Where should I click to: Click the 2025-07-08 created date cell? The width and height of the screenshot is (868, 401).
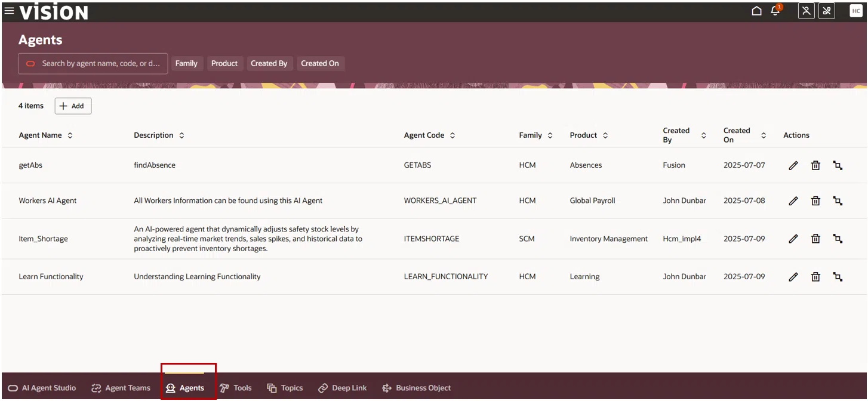click(x=744, y=201)
